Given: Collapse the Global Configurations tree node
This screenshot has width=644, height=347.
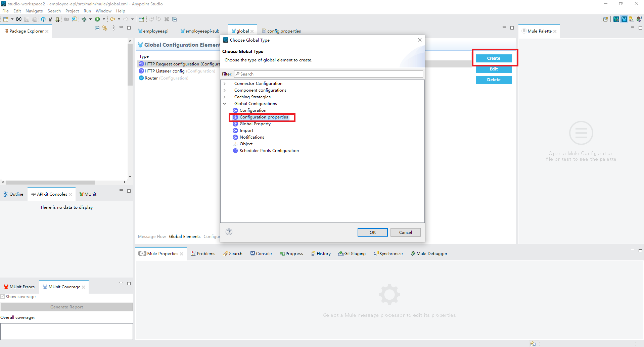Looking at the screenshot, I should tap(224, 103).
